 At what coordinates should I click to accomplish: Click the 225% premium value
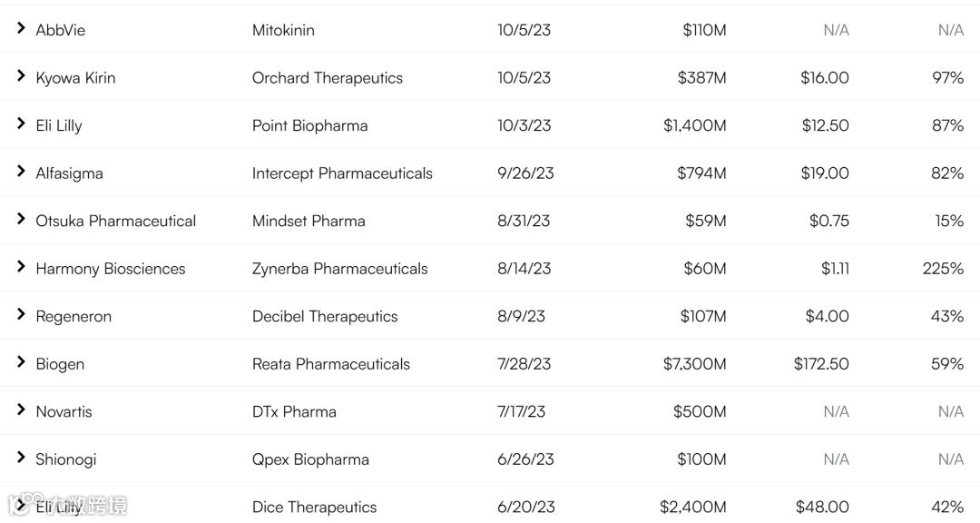tap(942, 269)
